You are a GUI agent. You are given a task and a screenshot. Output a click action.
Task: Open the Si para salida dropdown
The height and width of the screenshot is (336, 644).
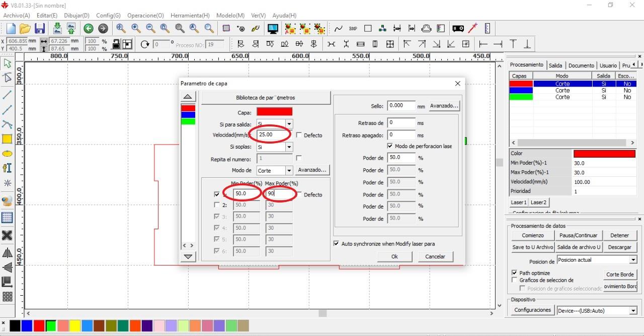click(289, 124)
